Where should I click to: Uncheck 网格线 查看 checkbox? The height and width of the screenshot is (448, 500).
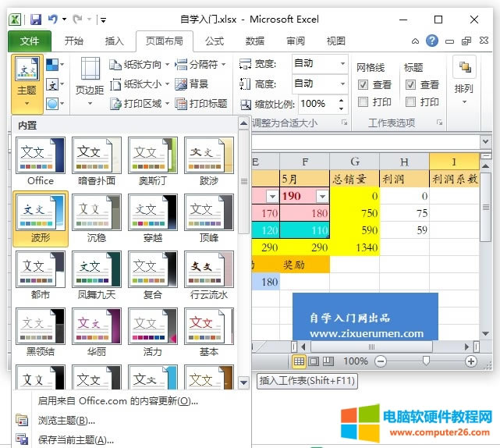pyautogui.click(x=363, y=84)
